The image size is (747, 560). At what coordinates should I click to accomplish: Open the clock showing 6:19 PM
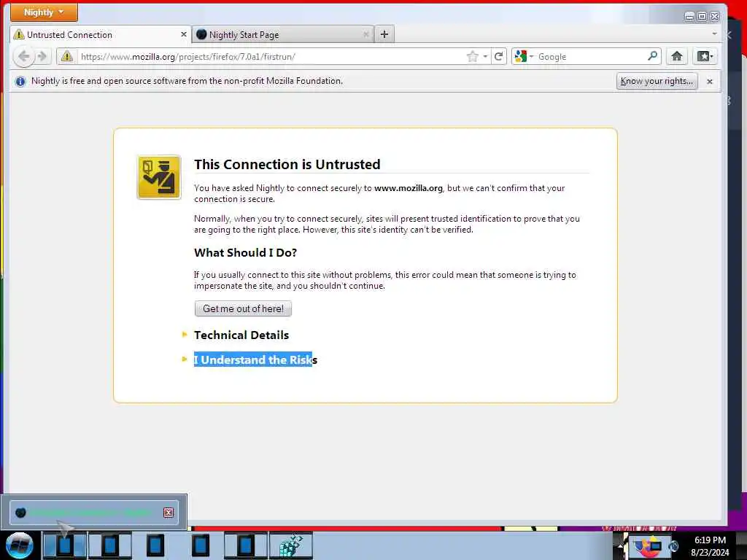coord(710,545)
